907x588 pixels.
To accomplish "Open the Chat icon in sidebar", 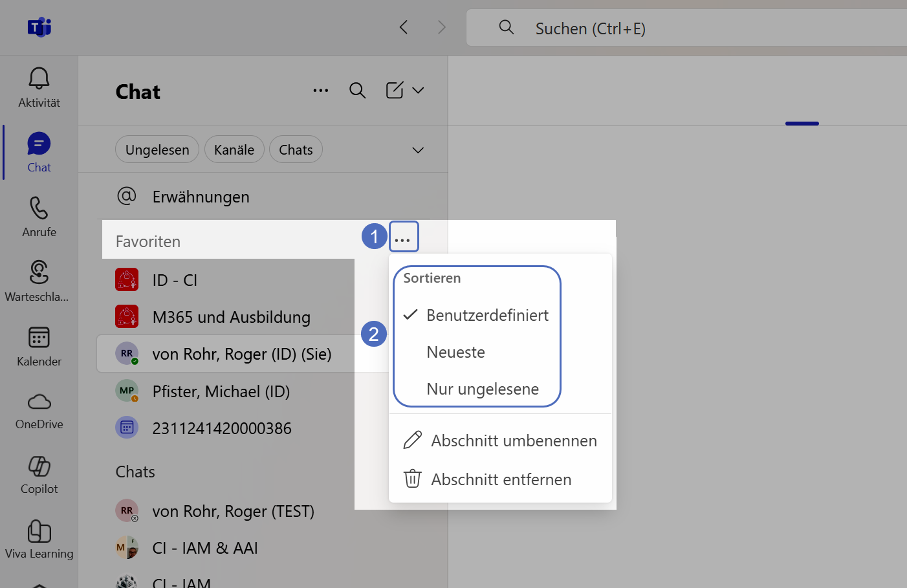I will click(x=39, y=144).
